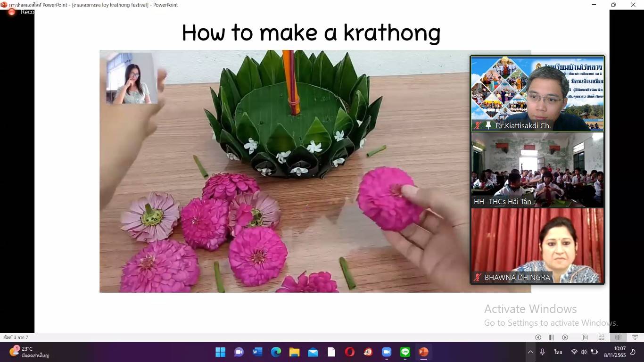Select HH- THCs Hải Tân video tile

click(537, 169)
